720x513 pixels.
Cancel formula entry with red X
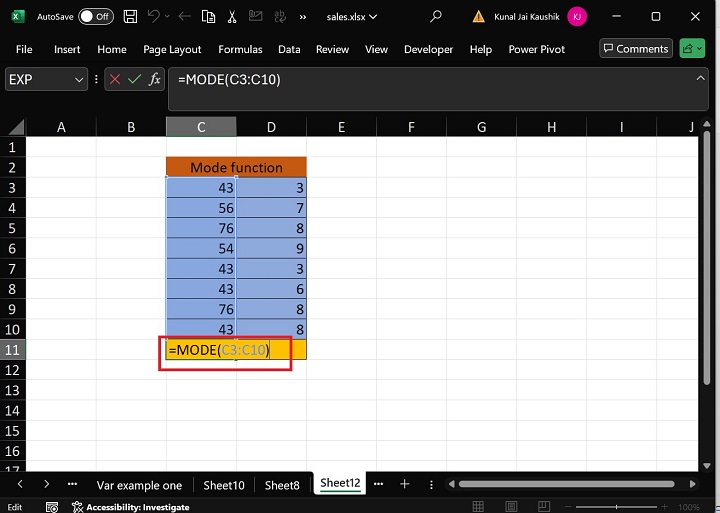point(115,80)
